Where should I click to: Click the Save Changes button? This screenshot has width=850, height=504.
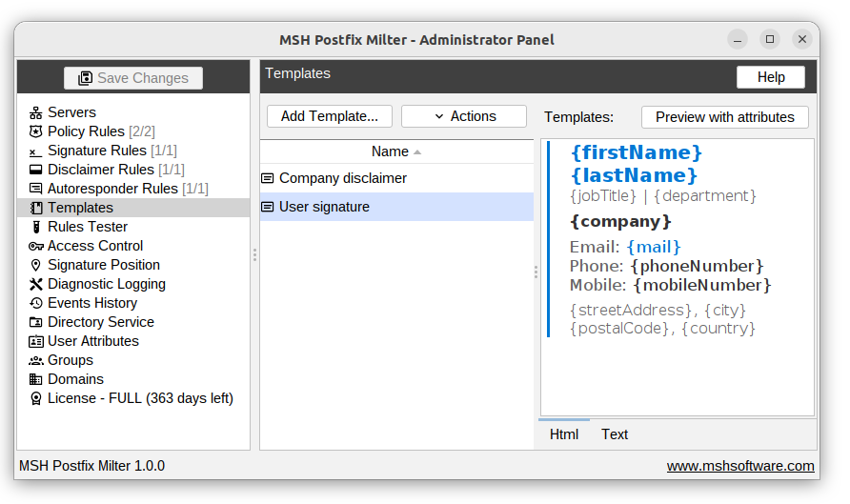coord(133,78)
